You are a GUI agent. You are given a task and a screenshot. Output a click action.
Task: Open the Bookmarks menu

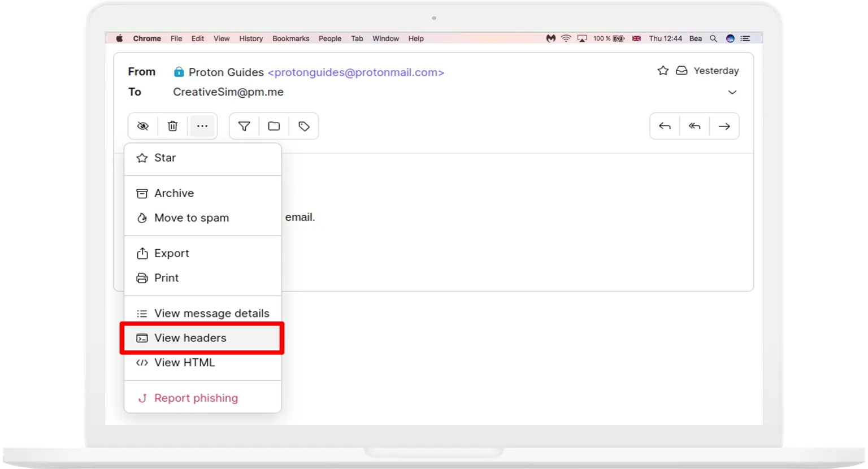pyautogui.click(x=290, y=38)
